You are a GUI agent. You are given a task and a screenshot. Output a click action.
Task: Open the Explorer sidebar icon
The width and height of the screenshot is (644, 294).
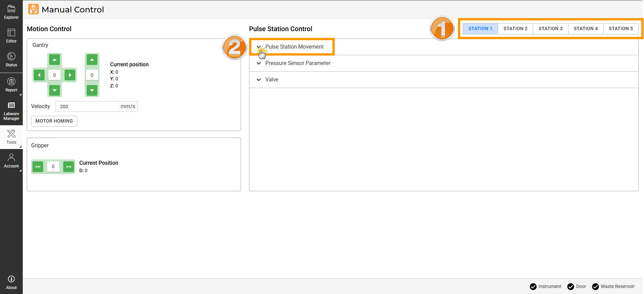click(x=11, y=12)
